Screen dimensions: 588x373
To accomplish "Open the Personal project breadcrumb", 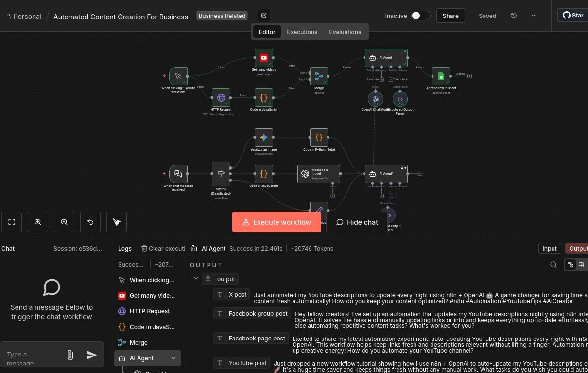I will tap(24, 17).
